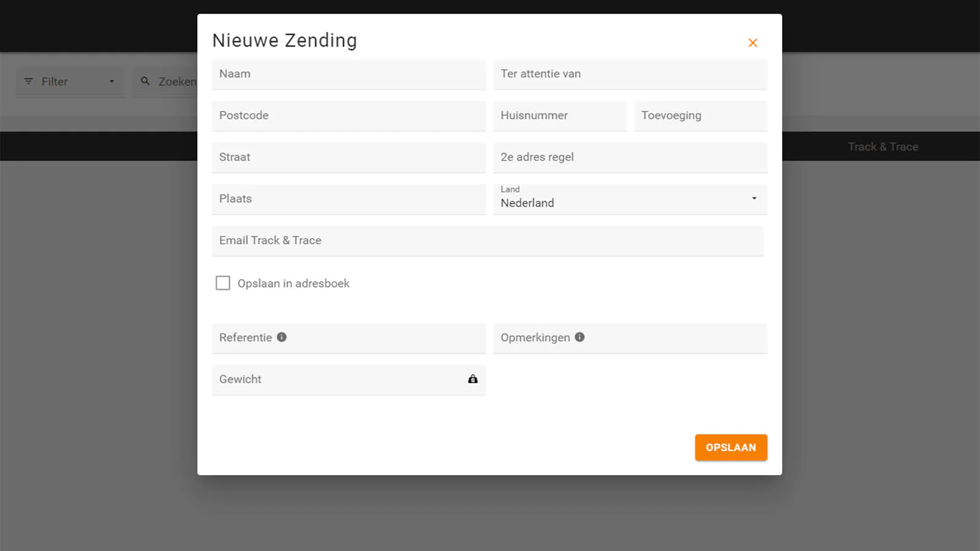Click the 2e adres regel field
Screen dimensions: 980x551
[x=630, y=158]
